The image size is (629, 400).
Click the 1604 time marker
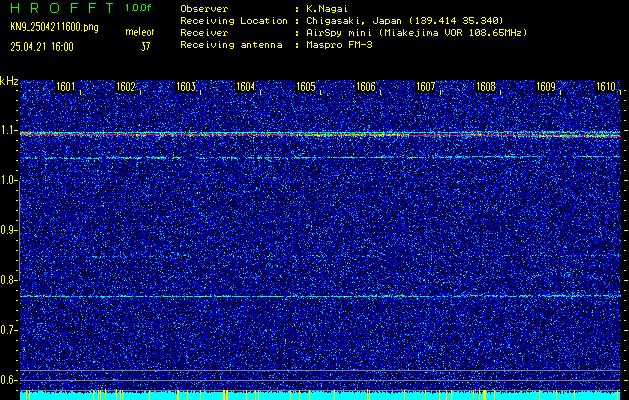(x=246, y=87)
